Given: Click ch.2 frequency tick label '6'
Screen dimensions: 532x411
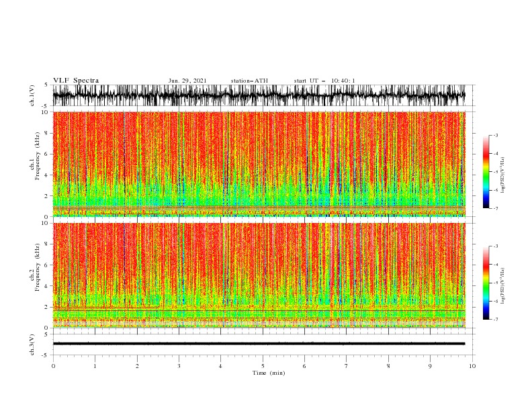Looking at the screenshot, I should [47, 265].
